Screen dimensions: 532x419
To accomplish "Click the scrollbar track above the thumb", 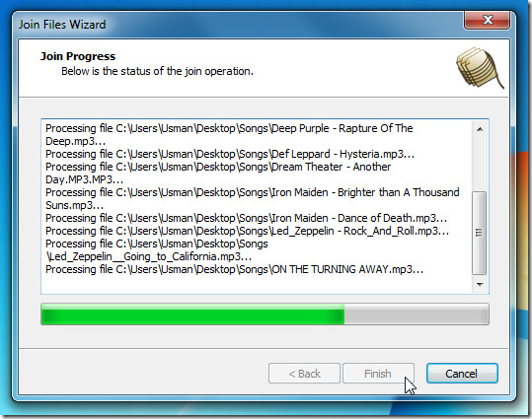I will pyautogui.click(x=480, y=164).
